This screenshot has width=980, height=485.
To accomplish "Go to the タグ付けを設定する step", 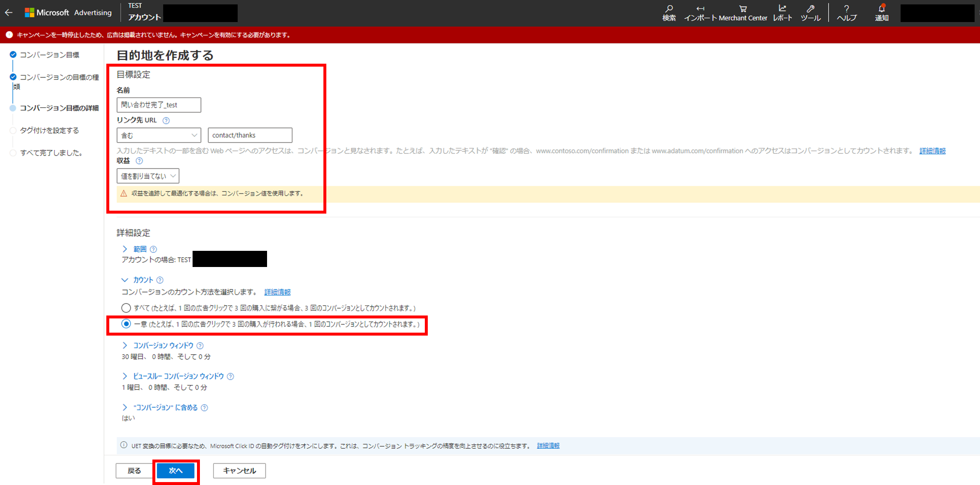I will tap(49, 130).
